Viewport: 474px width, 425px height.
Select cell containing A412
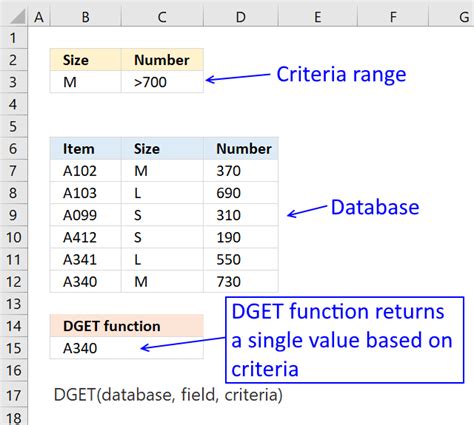[x=86, y=237]
